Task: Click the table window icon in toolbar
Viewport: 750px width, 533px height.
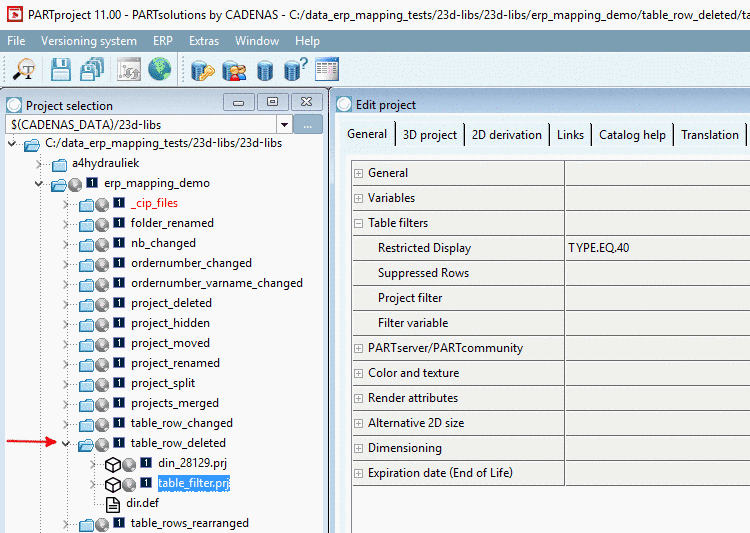Action: (327, 69)
